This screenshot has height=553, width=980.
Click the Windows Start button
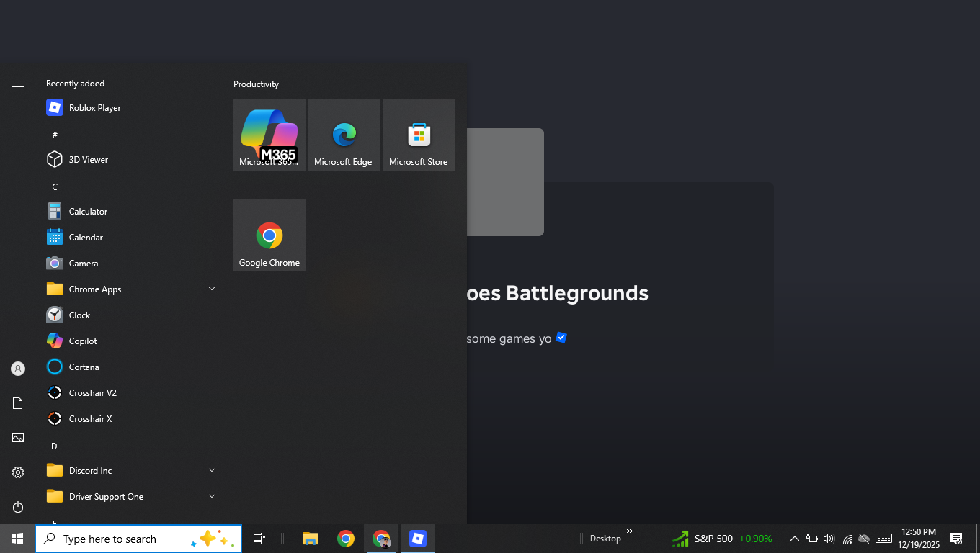pyautogui.click(x=17, y=539)
